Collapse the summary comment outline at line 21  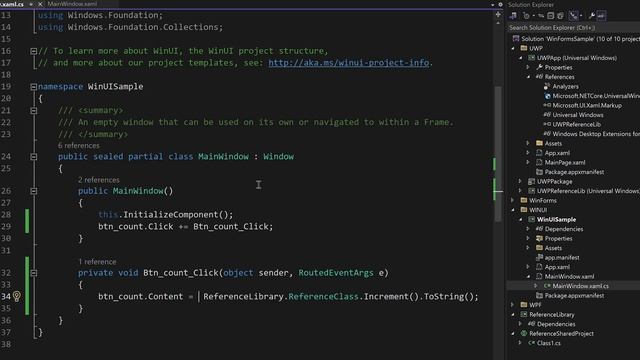(33, 111)
